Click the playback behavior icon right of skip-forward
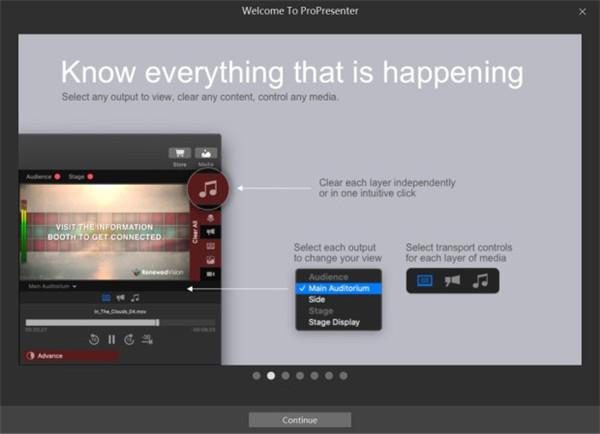Image resolution: width=600 pixels, height=434 pixels. [x=147, y=339]
